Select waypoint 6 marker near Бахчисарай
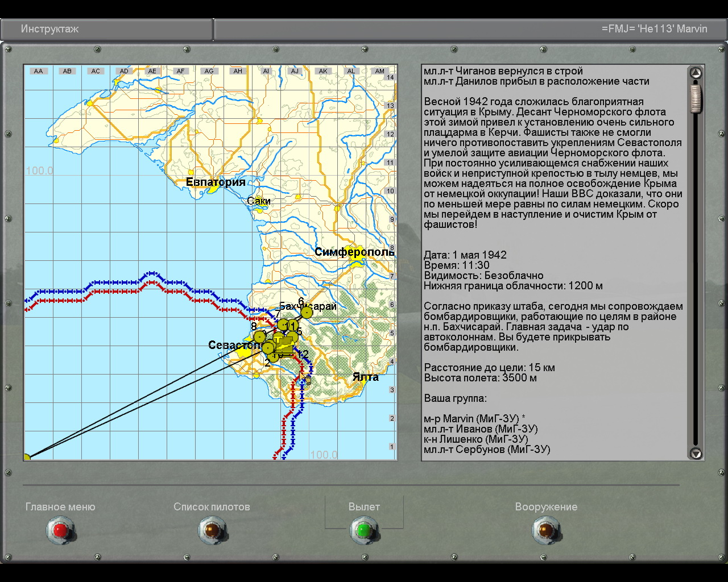 (307, 312)
